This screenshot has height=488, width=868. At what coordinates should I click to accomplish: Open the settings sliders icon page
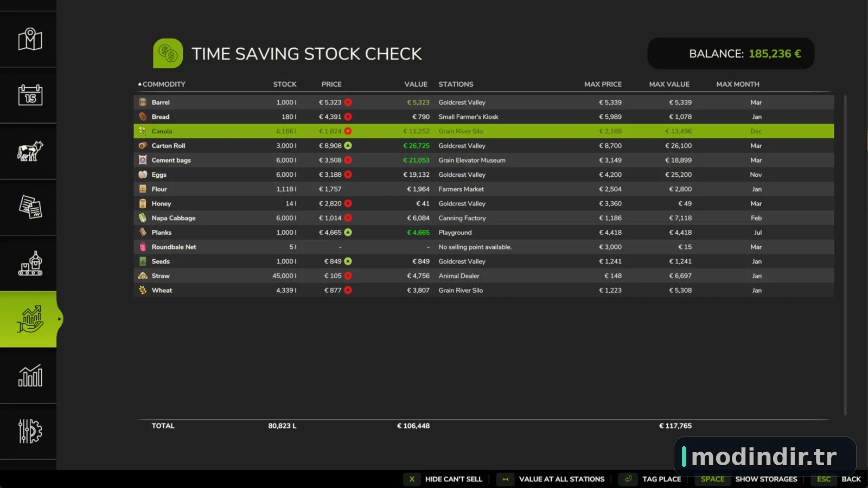pyautogui.click(x=30, y=431)
